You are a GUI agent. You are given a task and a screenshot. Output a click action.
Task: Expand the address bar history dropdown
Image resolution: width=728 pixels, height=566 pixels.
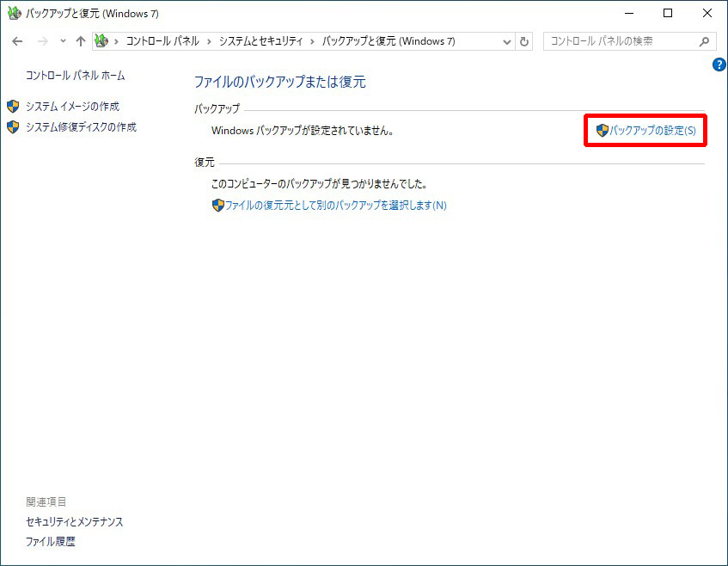[x=507, y=42]
